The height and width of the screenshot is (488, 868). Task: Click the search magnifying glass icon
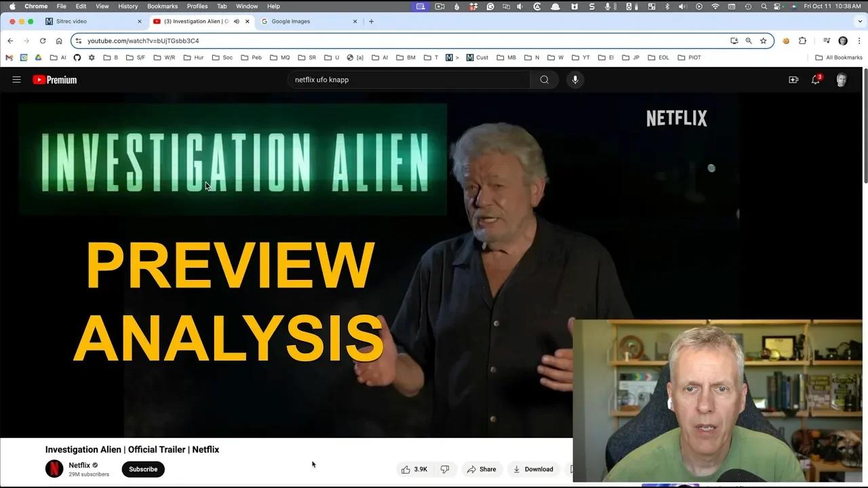[544, 79]
